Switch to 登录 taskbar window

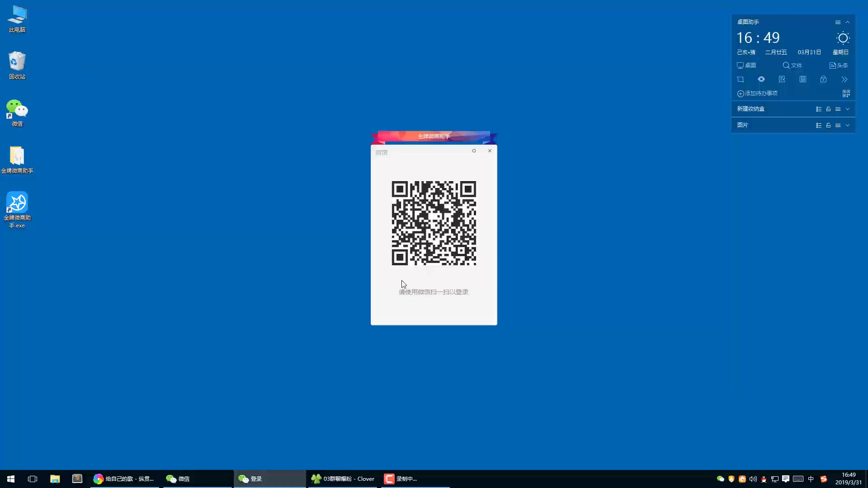coord(270,479)
